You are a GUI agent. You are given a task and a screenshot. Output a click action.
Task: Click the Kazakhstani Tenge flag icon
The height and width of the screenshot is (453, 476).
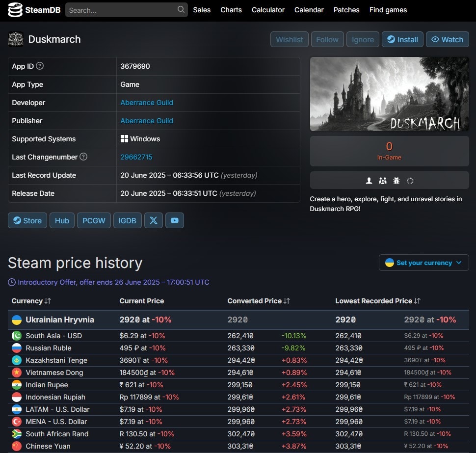pos(17,360)
